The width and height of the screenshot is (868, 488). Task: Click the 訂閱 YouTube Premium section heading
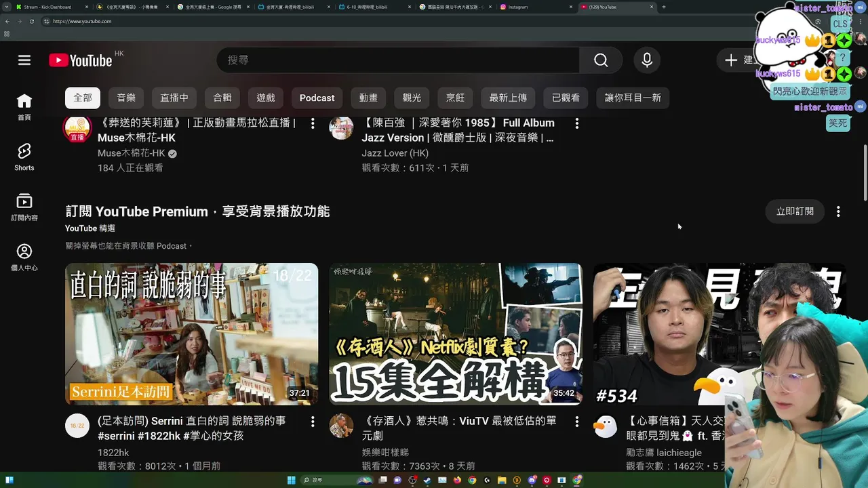coord(197,211)
